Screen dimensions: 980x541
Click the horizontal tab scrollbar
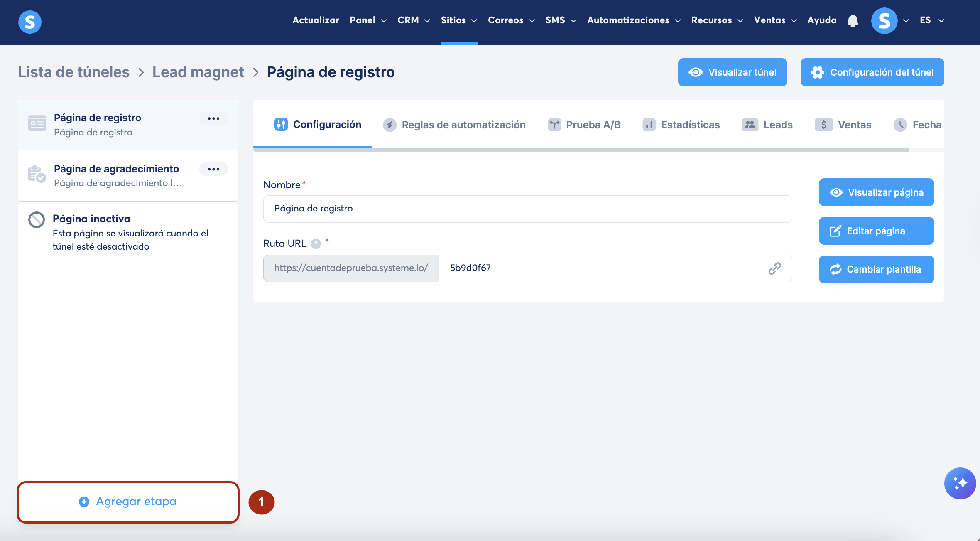click(581, 150)
